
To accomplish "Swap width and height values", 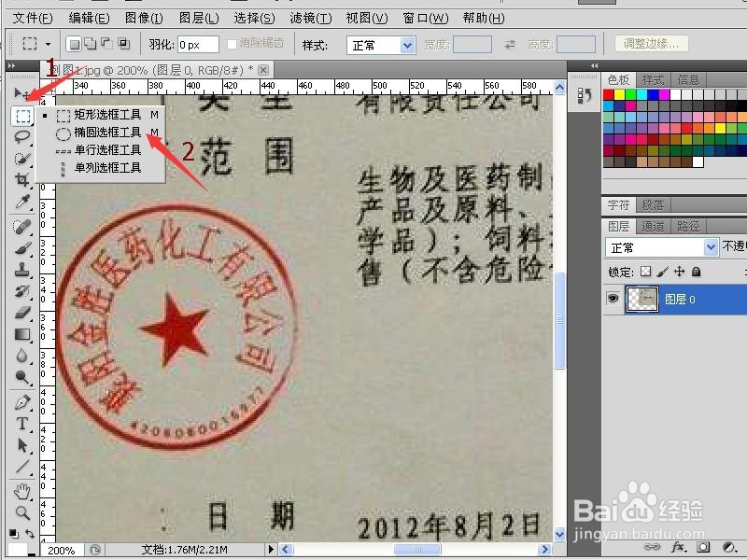I will pyautogui.click(x=510, y=44).
